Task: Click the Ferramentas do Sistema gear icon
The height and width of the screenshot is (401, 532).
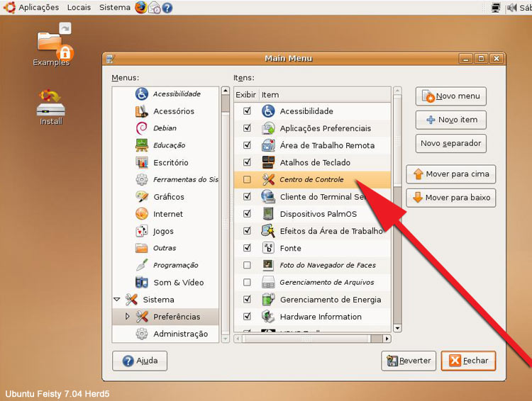Action: tap(141, 179)
